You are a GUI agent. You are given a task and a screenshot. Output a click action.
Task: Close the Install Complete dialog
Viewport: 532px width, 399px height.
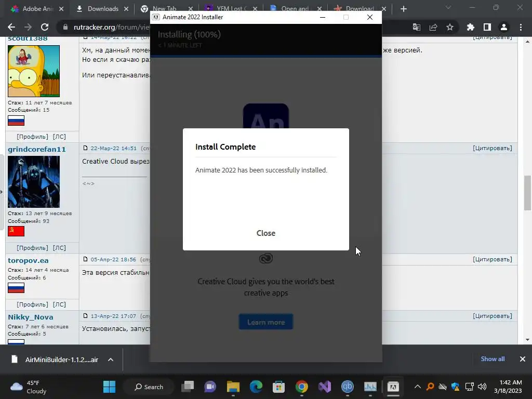click(x=265, y=233)
